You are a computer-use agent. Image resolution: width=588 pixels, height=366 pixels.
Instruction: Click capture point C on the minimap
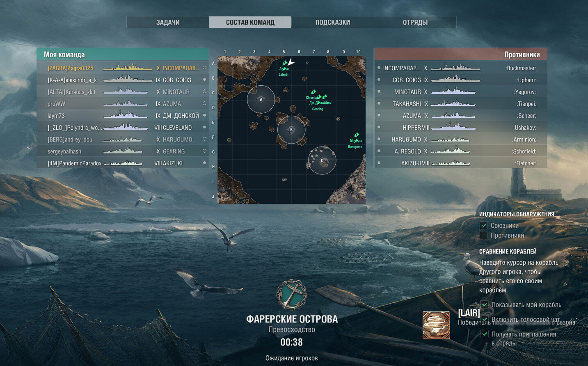pos(322,160)
